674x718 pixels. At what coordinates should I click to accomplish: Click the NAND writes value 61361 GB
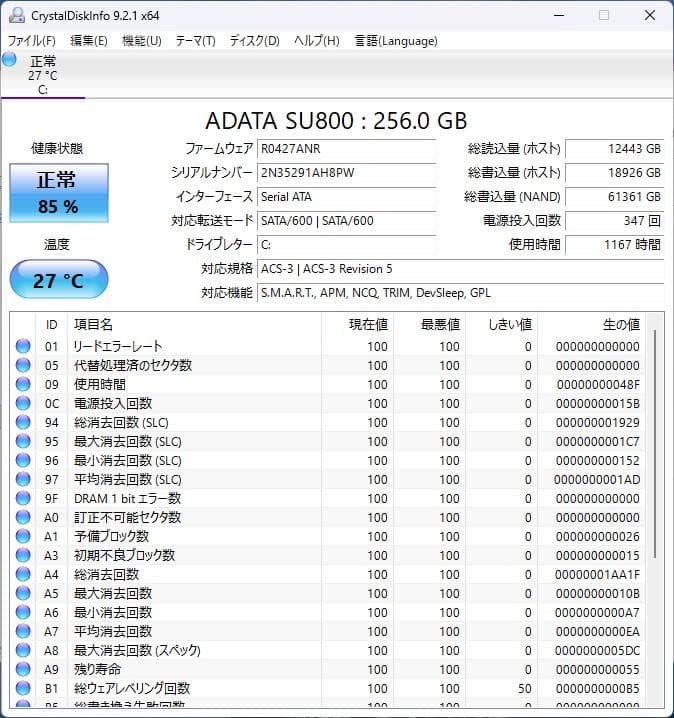614,197
